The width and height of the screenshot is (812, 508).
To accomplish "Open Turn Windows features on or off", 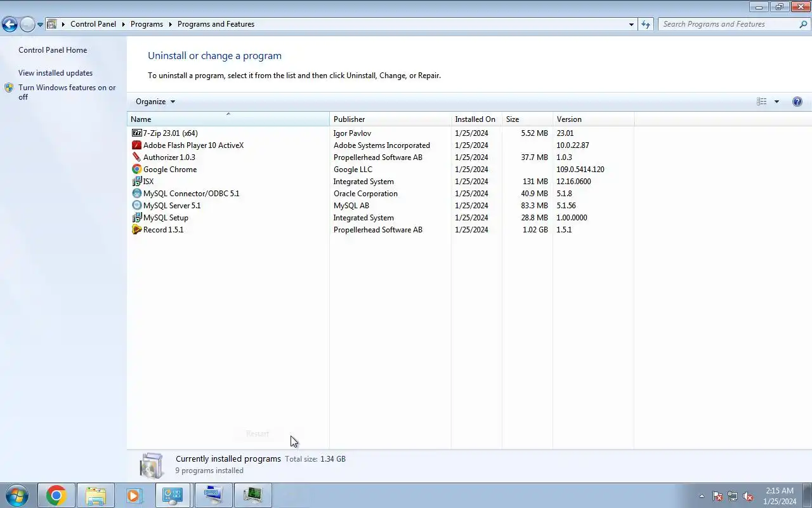I will tap(67, 92).
